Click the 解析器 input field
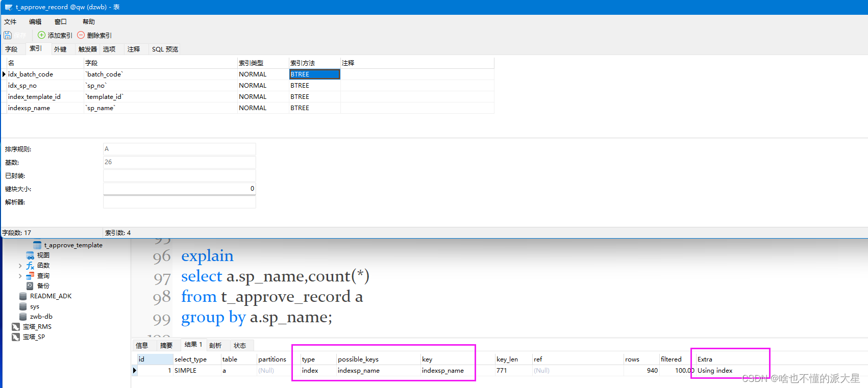This screenshot has height=388, width=868. tap(179, 202)
